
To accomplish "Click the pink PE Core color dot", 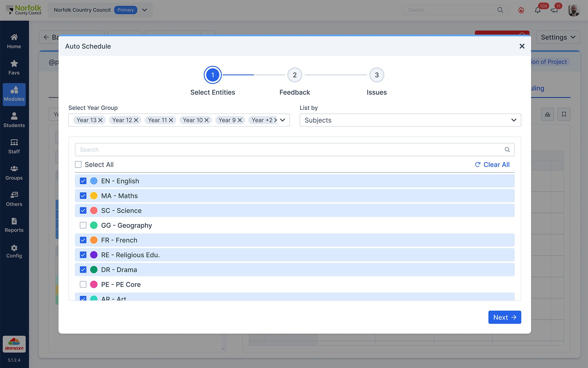I will pyautogui.click(x=94, y=284).
